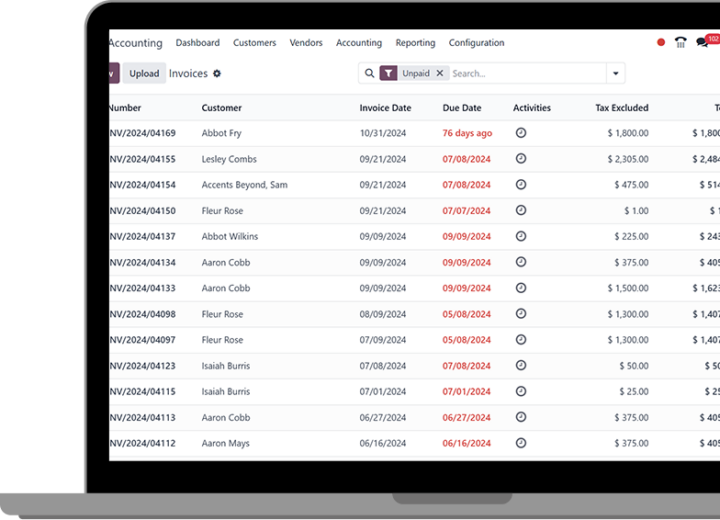This screenshot has width=720, height=520.
Task: Open activity clock for INV/2024/04134
Action: tap(521, 262)
